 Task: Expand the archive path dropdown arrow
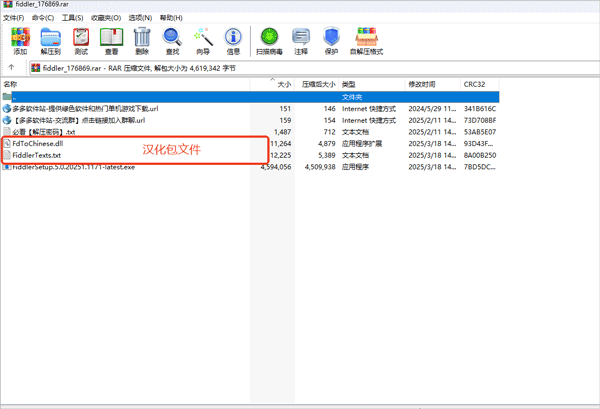[x=590, y=68]
